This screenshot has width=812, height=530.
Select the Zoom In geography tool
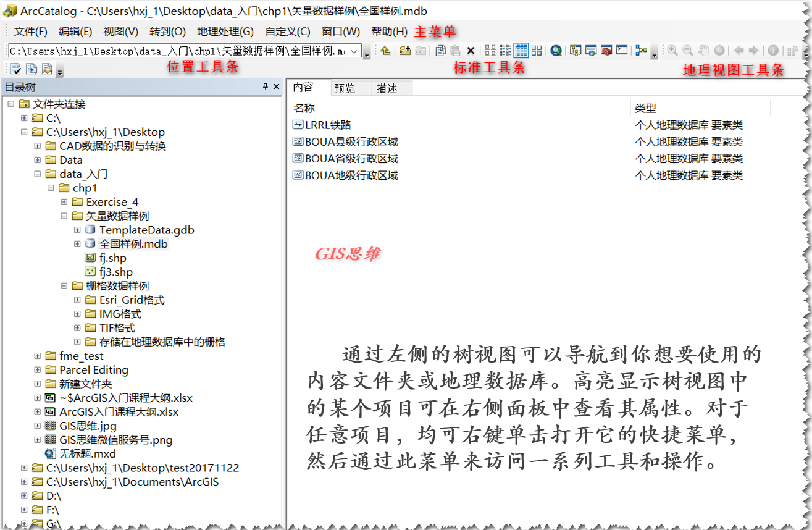672,51
